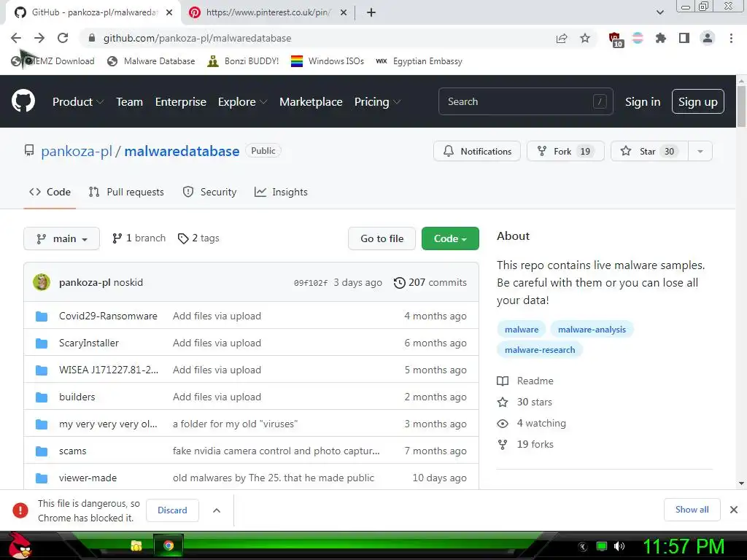
Task: Select the Code repository tab
Action: [x=50, y=192]
